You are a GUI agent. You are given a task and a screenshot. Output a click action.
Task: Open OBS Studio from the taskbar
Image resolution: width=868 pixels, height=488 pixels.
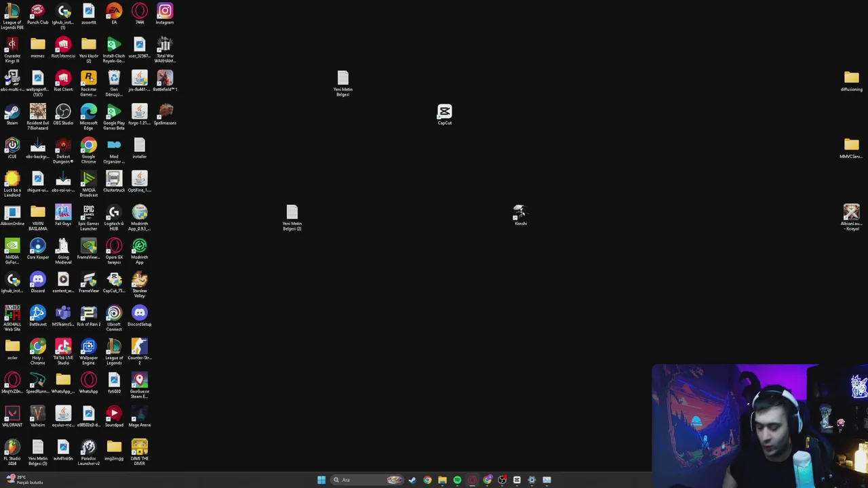pyautogui.click(x=502, y=480)
